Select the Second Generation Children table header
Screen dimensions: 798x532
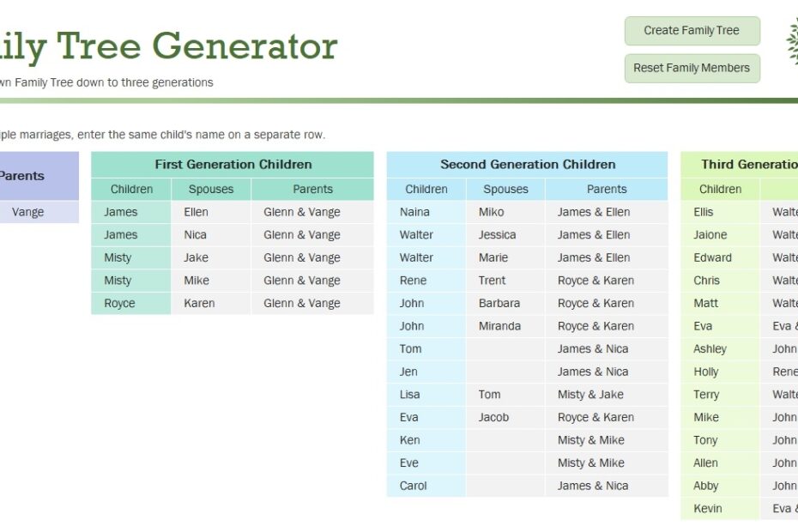[528, 164]
